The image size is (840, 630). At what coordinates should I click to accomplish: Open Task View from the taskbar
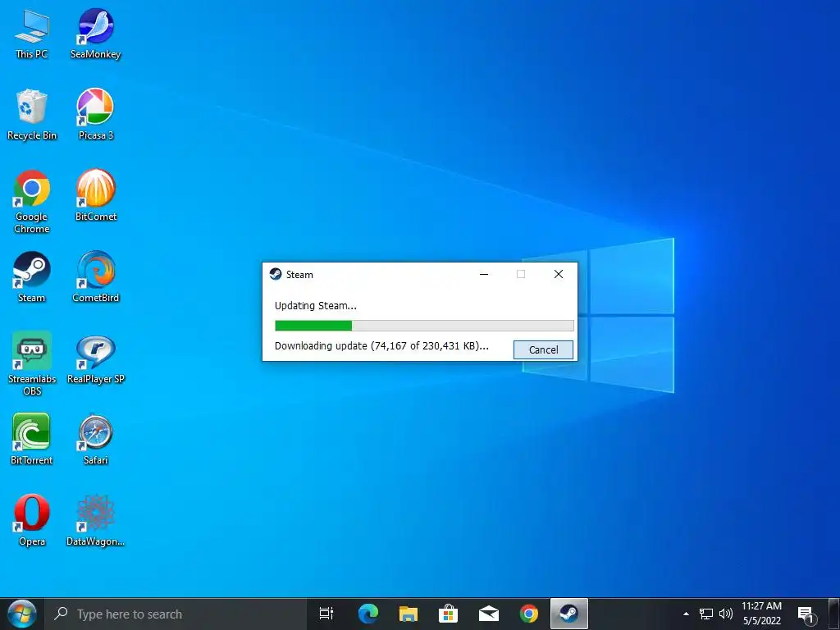pyautogui.click(x=326, y=614)
